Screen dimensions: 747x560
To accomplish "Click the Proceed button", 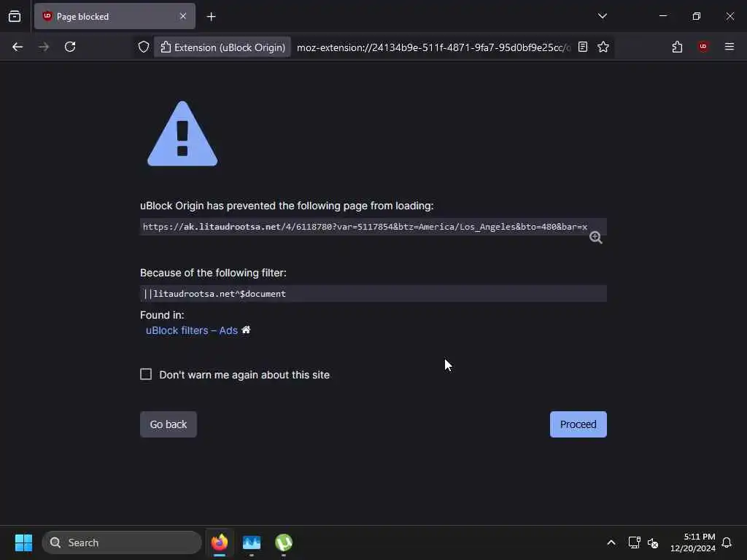I will point(578,424).
